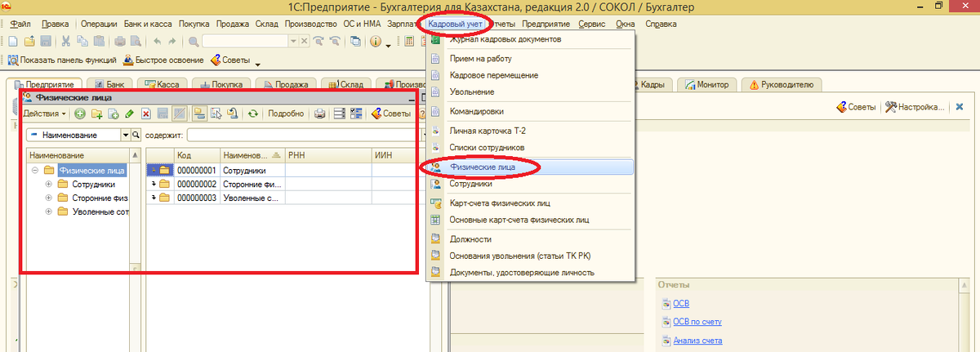Collapse the Физические лица tree root node
980x352 pixels.
click(x=34, y=171)
